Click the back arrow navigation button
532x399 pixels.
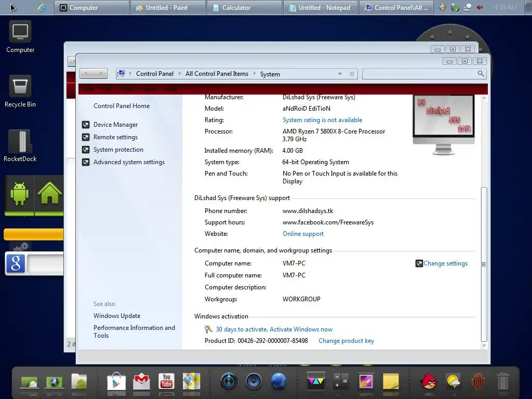pyautogui.click(x=87, y=73)
